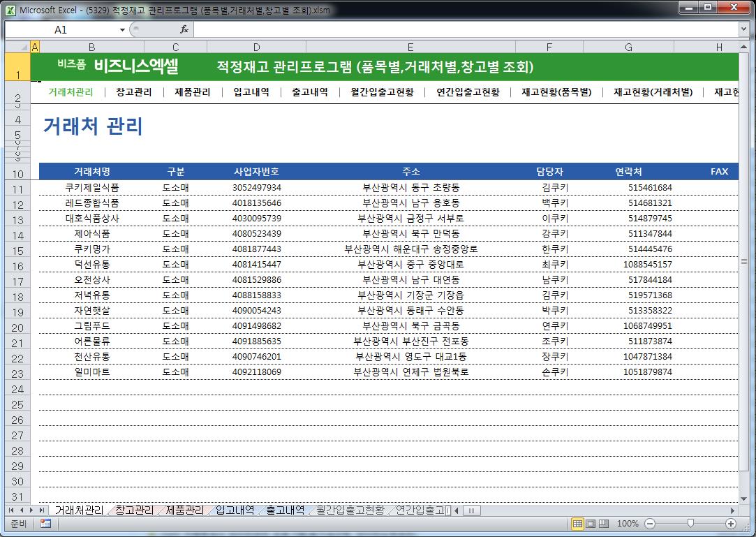Jump to the last sheet tab arrow
This screenshot has height=537, width=756.
pos(42,510)
